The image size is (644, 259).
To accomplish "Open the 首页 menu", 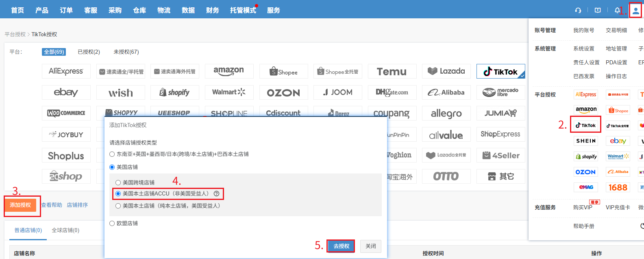I will click(17, 10).
